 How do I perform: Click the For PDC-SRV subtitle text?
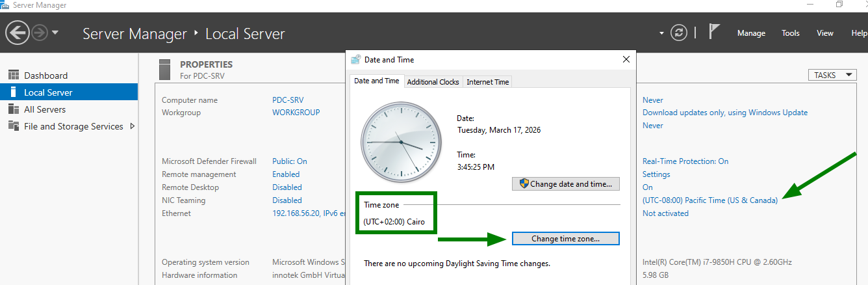coord(203,76)
